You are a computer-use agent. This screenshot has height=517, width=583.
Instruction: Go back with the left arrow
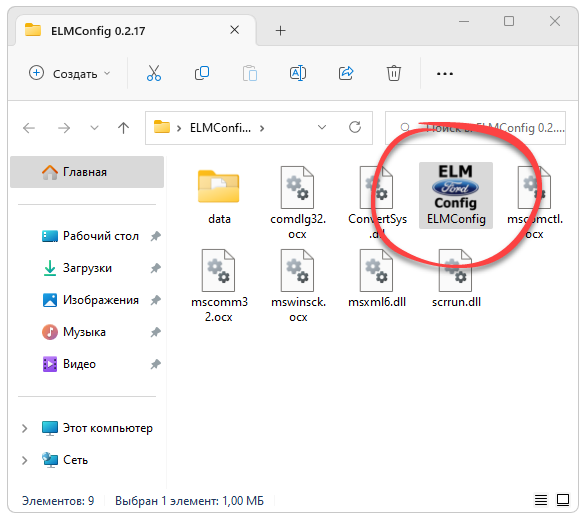click(29, 128)
